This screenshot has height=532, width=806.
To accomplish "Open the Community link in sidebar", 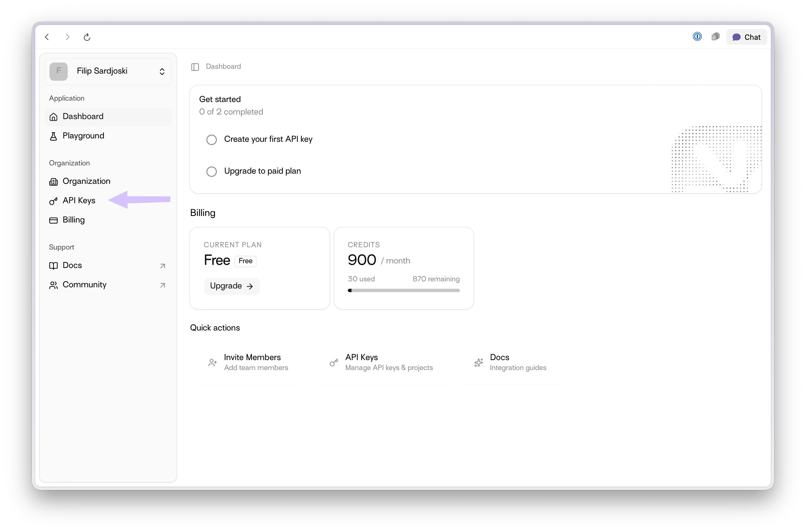I will tap(108, 285).
